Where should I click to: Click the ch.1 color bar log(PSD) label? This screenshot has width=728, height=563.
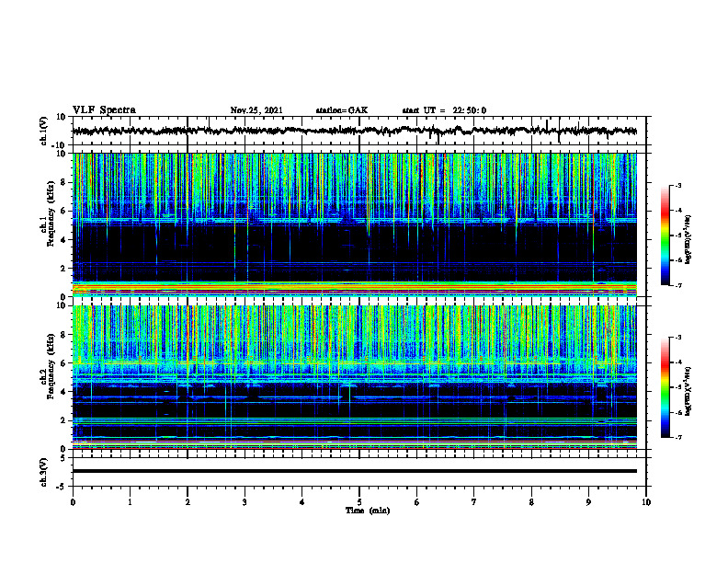688,239
